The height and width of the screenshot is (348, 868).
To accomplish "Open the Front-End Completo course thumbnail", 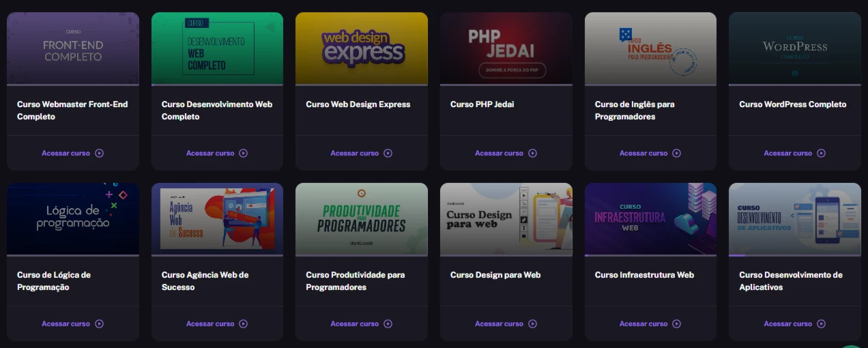I will click(73, 48).
